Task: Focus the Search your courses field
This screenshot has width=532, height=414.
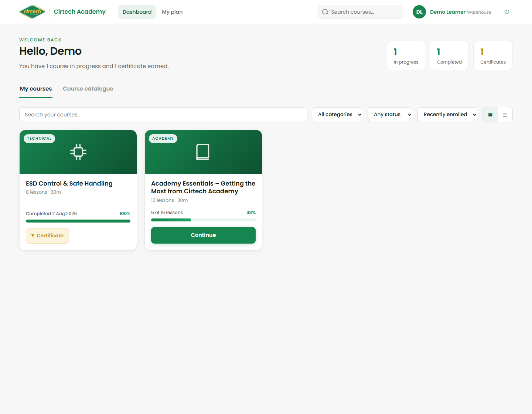Action: pos(163,115)
